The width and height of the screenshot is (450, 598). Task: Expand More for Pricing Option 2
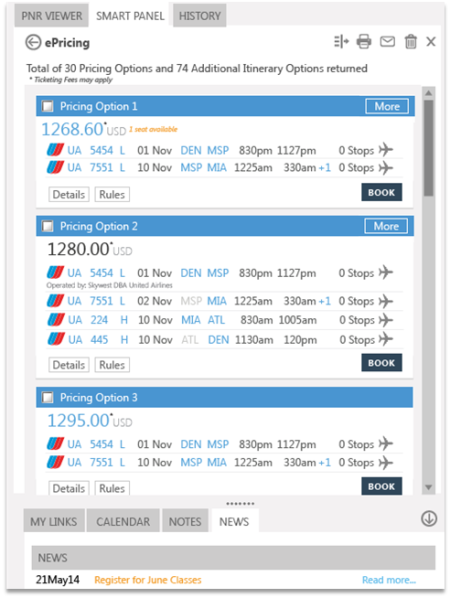pyautogui.click(x=386, y=226)
